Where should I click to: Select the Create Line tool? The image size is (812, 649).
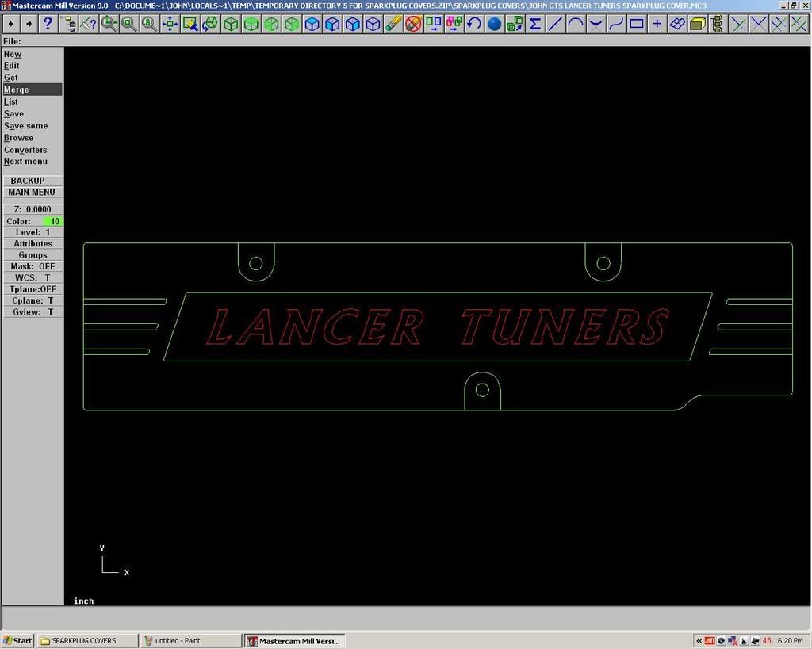coord(555,24)
